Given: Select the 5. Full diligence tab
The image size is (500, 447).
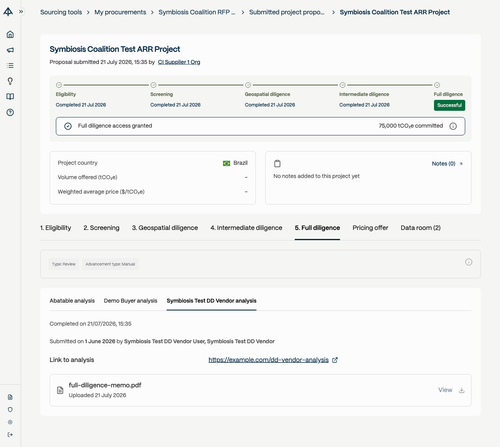Looking at the screenshot, I should tap(317, 228).
